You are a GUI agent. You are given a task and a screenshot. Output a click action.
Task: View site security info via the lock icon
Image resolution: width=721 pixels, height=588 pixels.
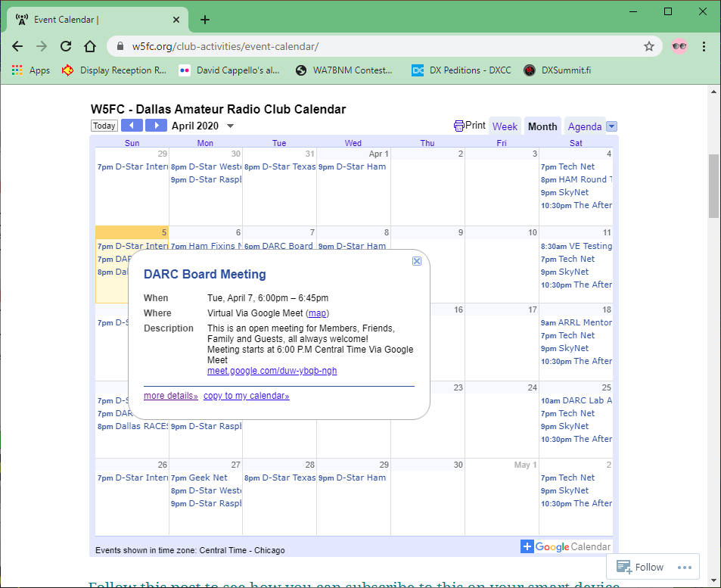coord(120,46)
